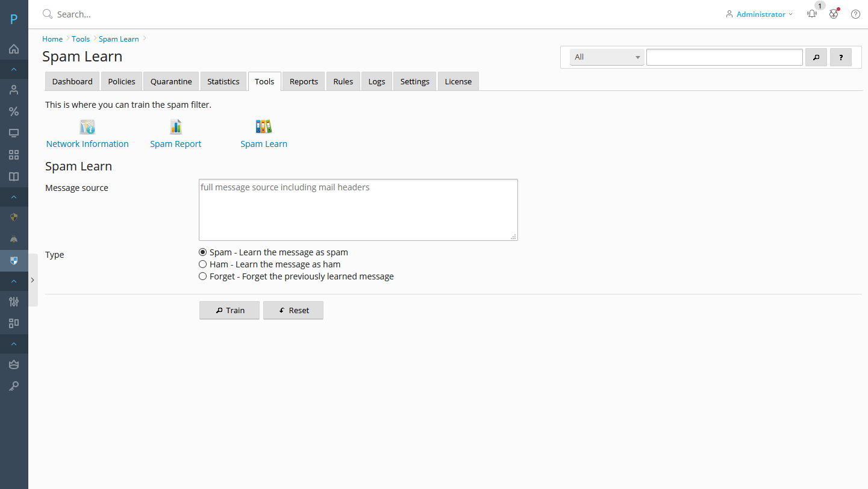Focus the filter search field beside All

pyautogui.click(x=725, y=57)
